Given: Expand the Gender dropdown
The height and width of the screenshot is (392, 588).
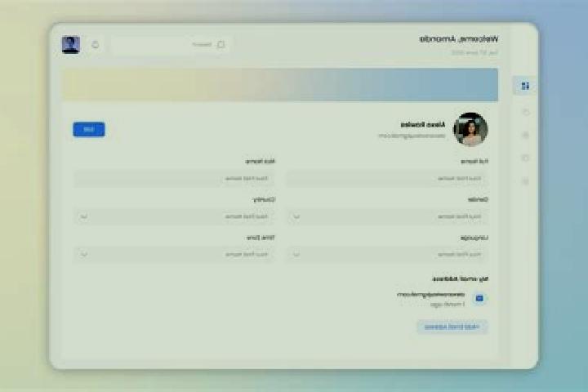Looking at the screenshot, I should point(387,216).
